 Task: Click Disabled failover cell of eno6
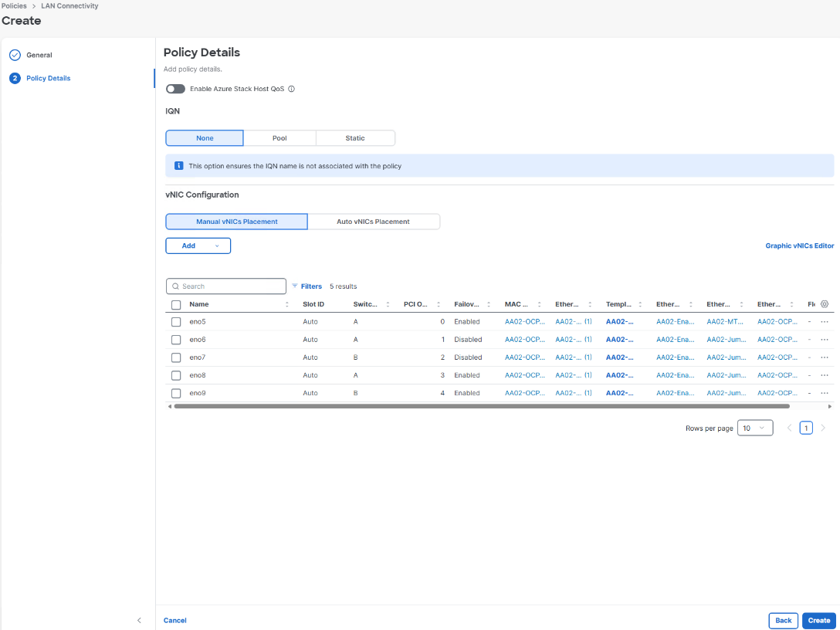coord(468,340)
